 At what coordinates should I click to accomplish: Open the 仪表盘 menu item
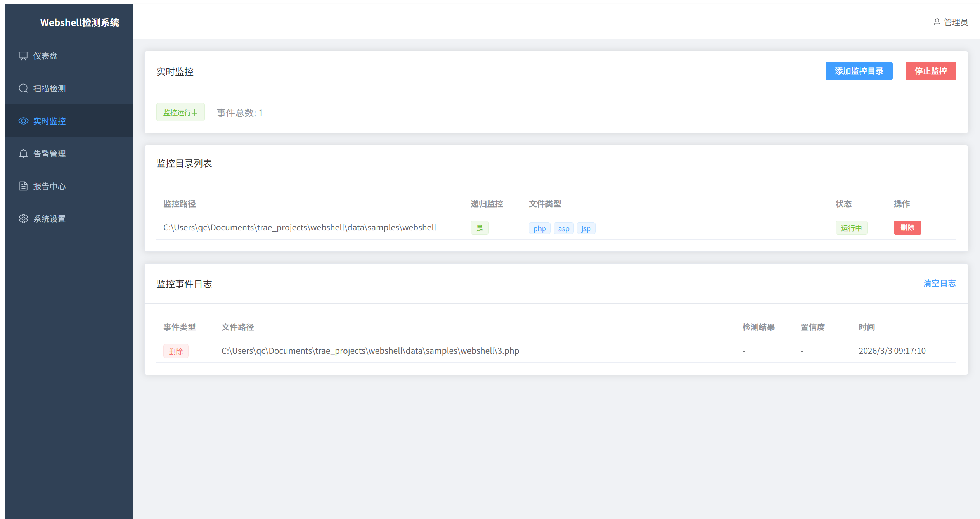(x=45, y=56)
